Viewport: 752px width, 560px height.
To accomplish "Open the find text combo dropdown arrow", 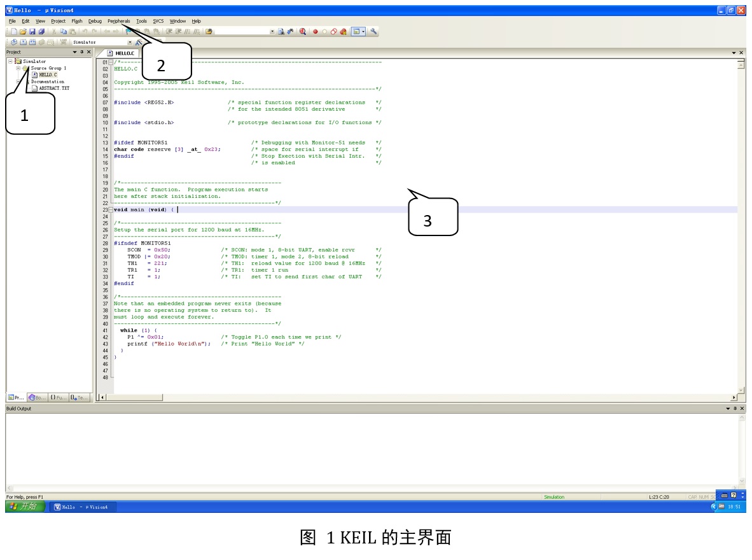I will click(x=272, y=32).
